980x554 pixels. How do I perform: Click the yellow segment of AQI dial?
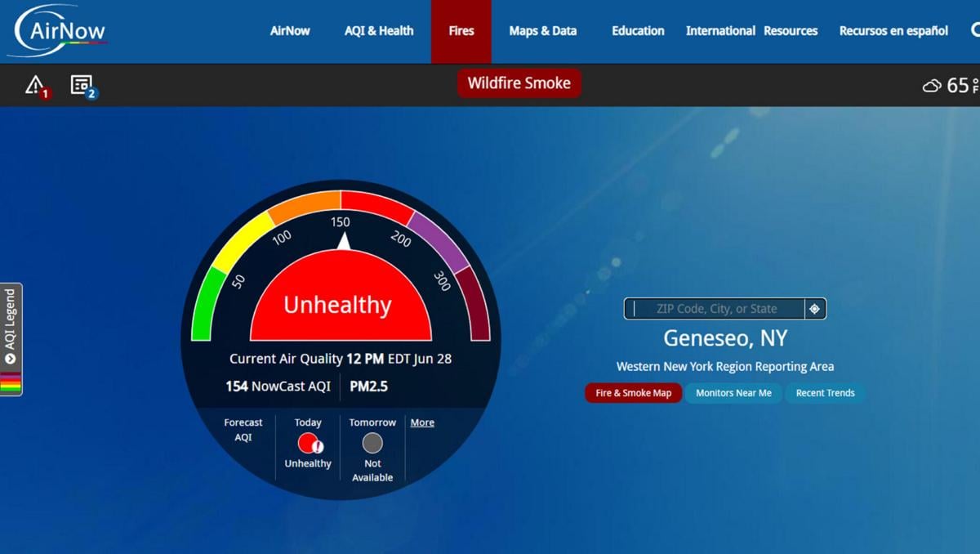243,241
